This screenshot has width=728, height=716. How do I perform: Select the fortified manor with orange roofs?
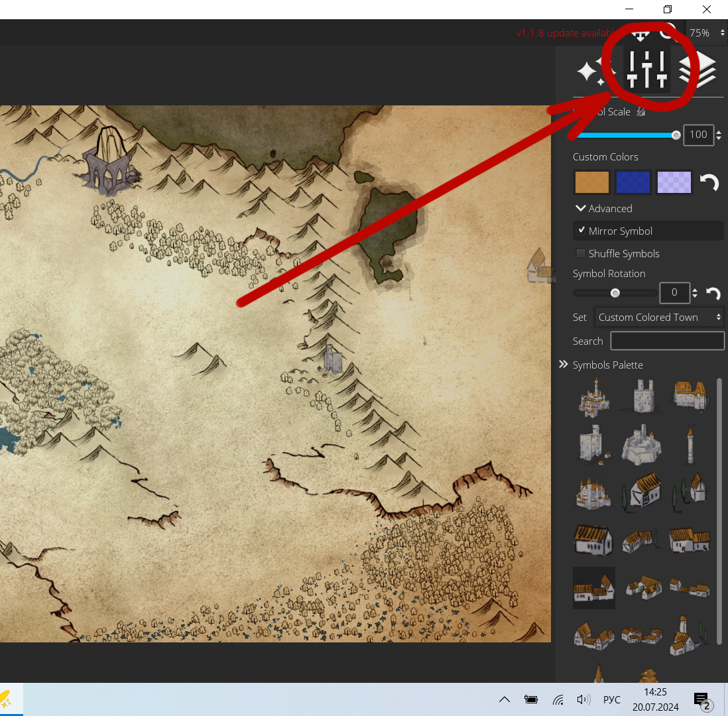click(690, 394)
